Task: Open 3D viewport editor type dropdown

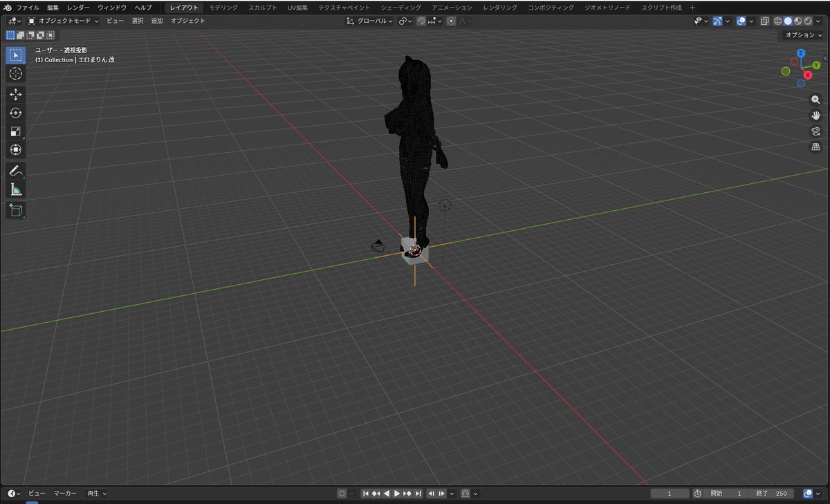Action: (15, 21)
